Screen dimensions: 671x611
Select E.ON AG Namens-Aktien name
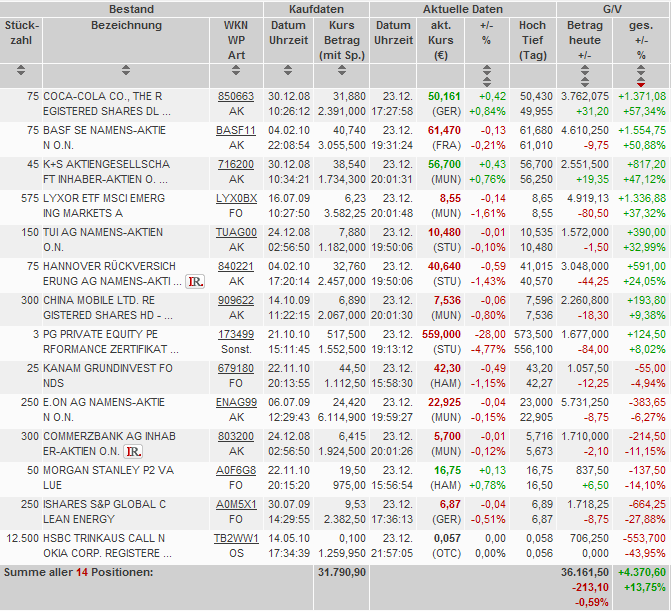click(x=104, y=410)
